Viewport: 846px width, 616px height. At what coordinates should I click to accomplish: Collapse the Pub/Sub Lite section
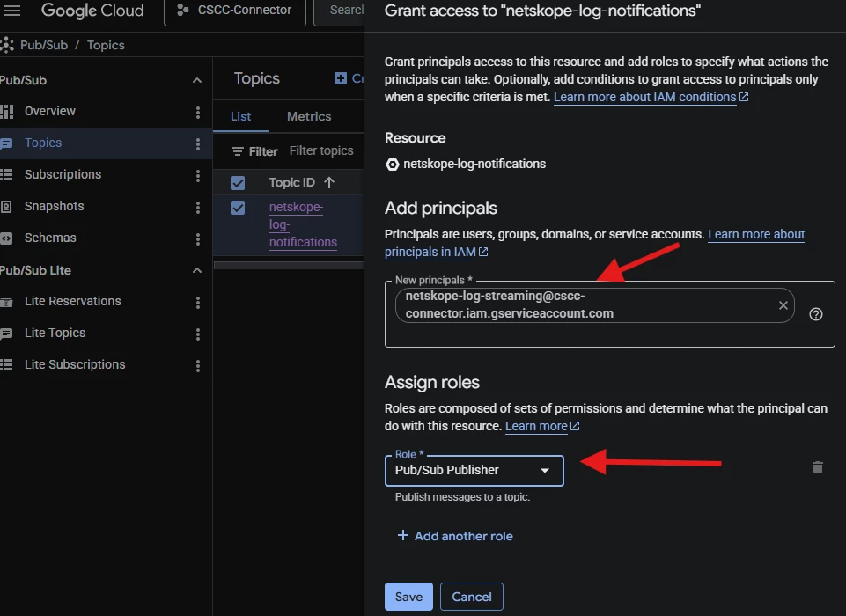pos(197,270)
